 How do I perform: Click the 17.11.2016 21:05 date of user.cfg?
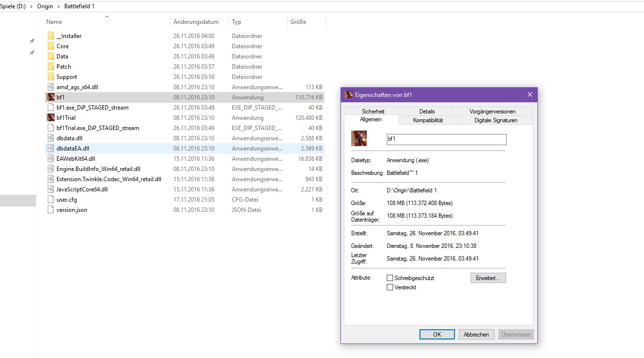(194, 200)
